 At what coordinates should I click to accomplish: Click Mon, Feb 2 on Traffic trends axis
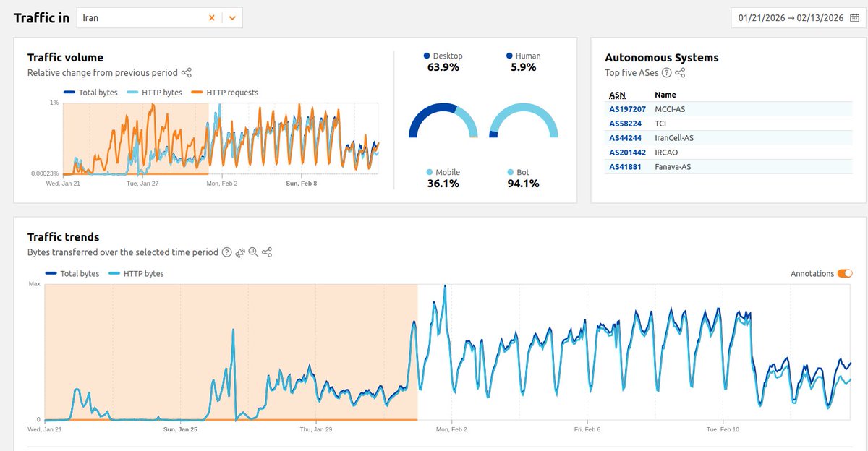click(x=451, y=429)
